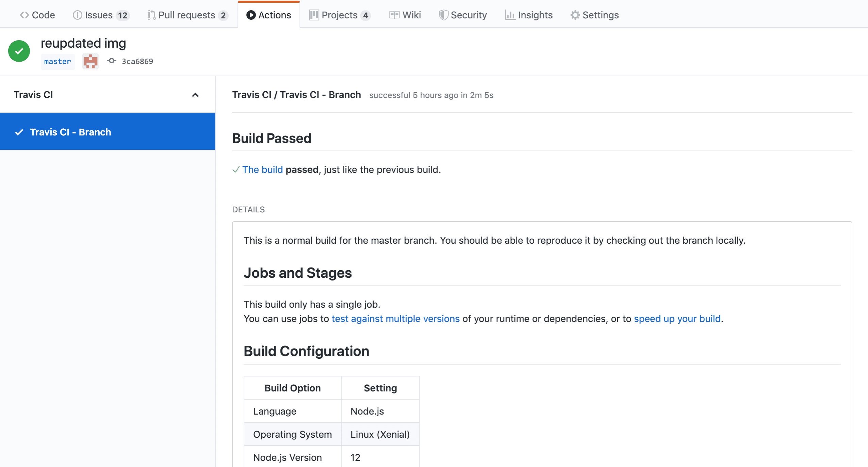Click the Projects board icon
This screenshot has width=868, height=467.
314,15
